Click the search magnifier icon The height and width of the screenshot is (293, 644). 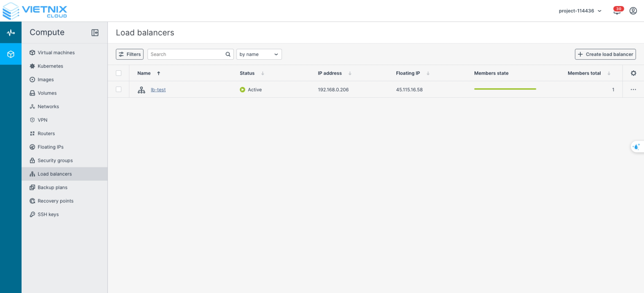[x=228, y=54]
